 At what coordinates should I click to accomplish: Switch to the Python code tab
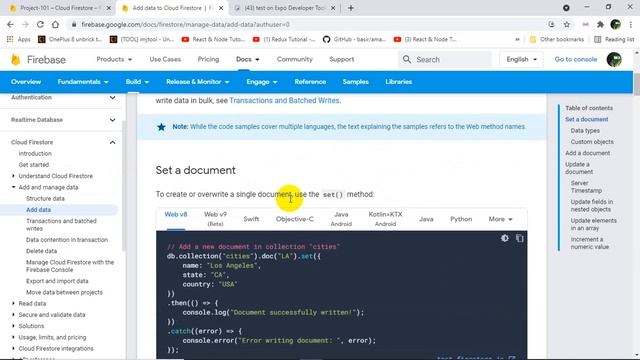(461, 219)
